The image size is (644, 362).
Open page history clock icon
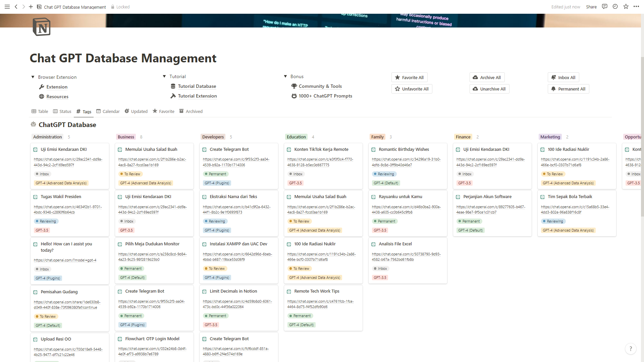point(615,7)
